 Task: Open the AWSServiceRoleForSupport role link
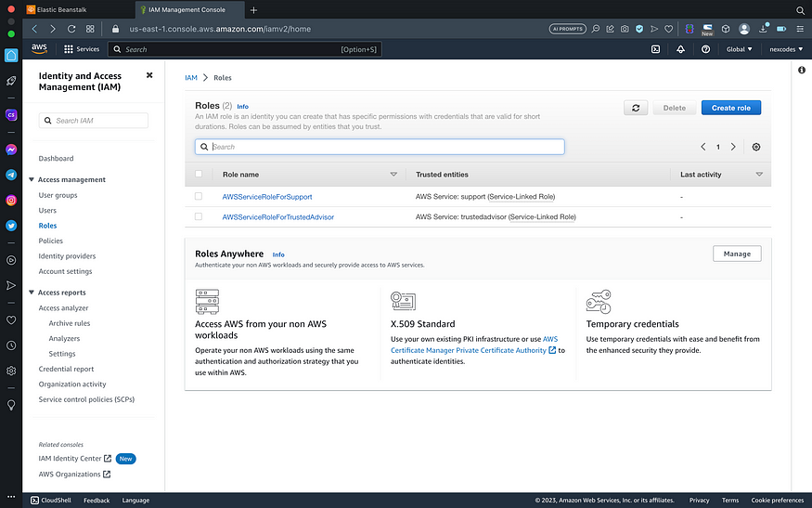[x=267, y=197]
